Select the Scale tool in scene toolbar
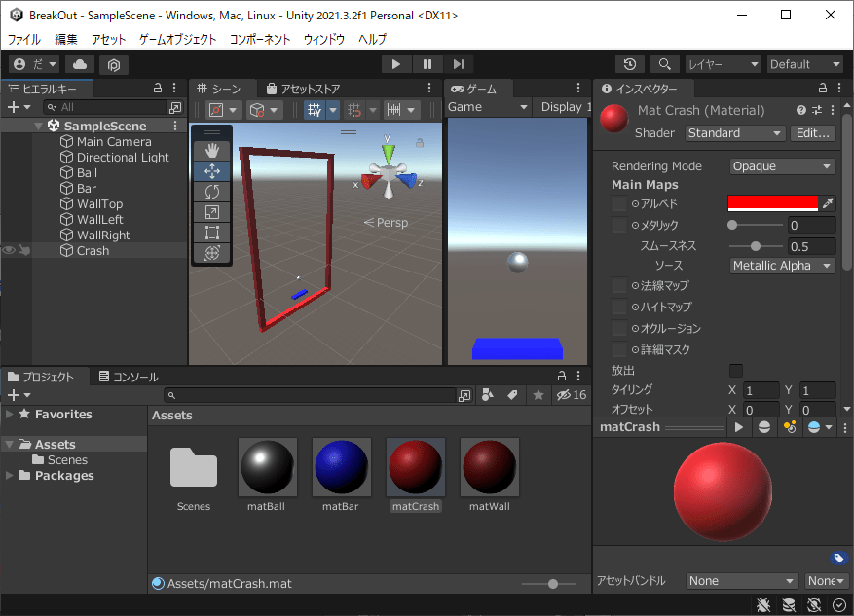 (x=212, y=212)
